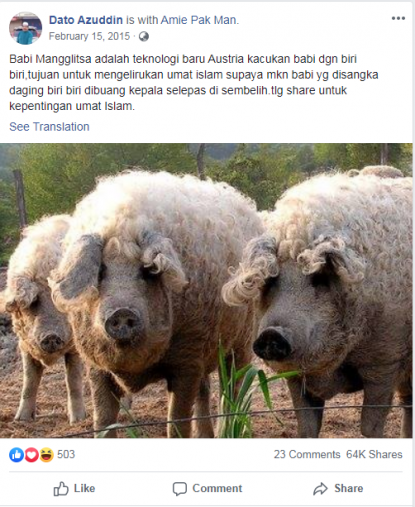Click the Comment button text

[x=217, y=488]
